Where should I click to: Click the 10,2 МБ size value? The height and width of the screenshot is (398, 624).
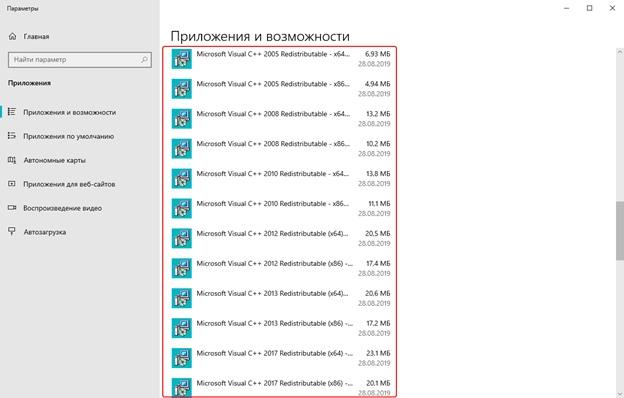tap(378, 143)
